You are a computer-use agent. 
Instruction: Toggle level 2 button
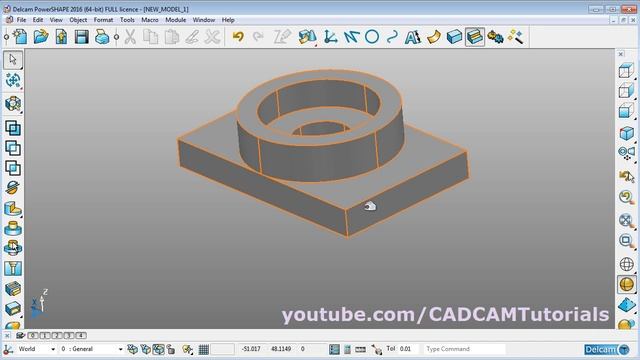(57, 336)
